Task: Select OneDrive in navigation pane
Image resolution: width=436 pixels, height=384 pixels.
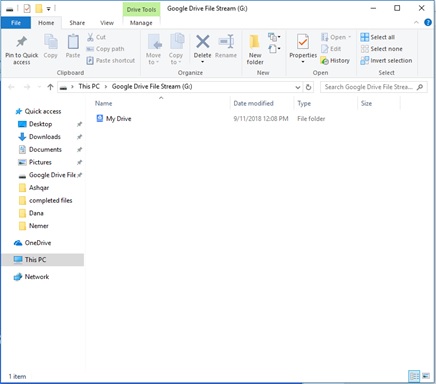Action: (x=33, y=243)
